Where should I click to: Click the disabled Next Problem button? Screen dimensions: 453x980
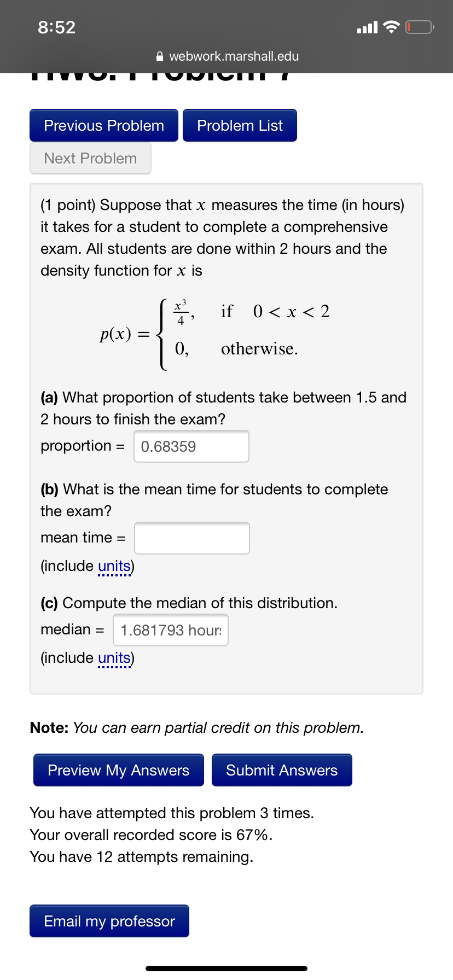[90, 158]
